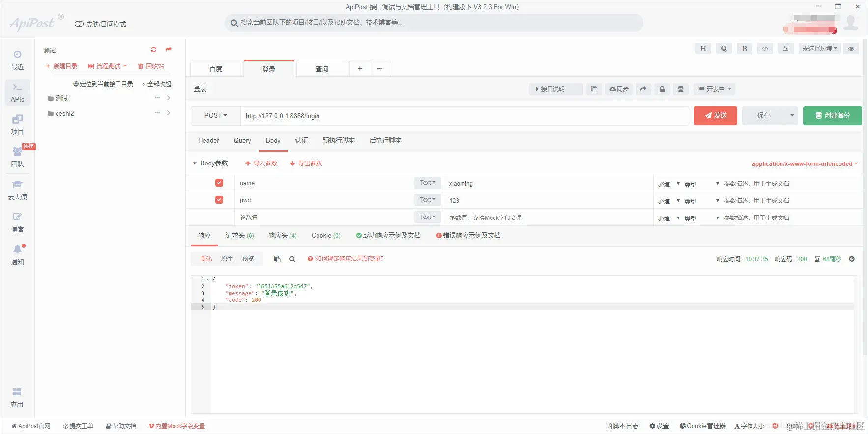868x434 pixels.
Task: Open the 开发中 status dropdown
Action: coord(715,89)
